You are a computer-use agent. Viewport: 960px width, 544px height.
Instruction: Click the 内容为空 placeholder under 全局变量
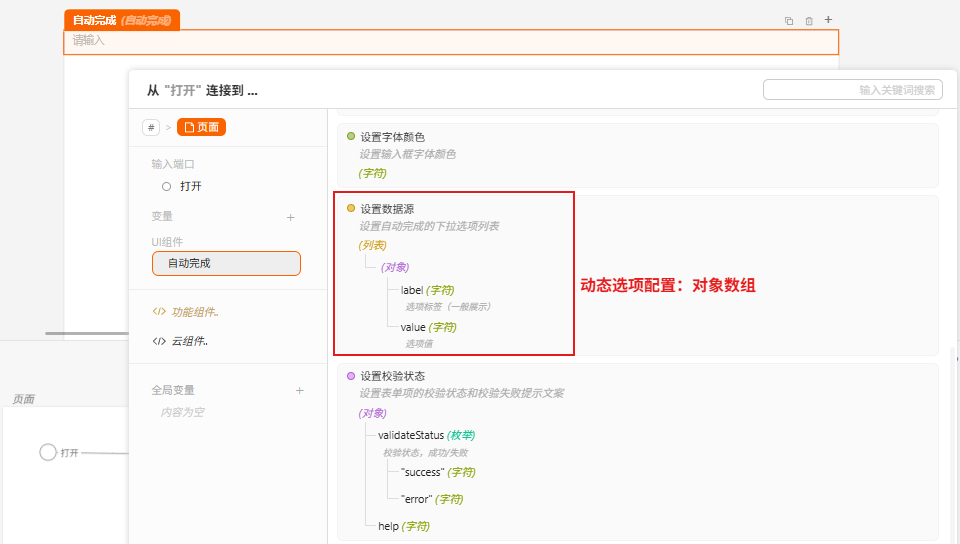pyautogui.click(x=182, y=412)
